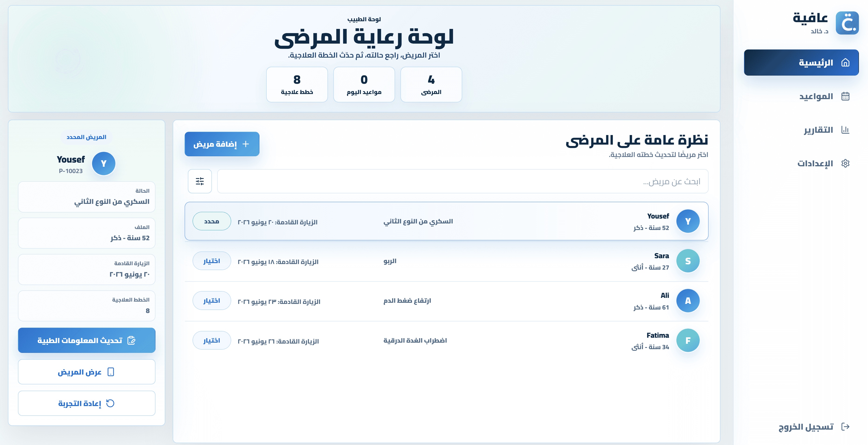Select تسجيل الخروج to sign out
The height and width of the screenshot is (445, 868).
coord(801,426)
